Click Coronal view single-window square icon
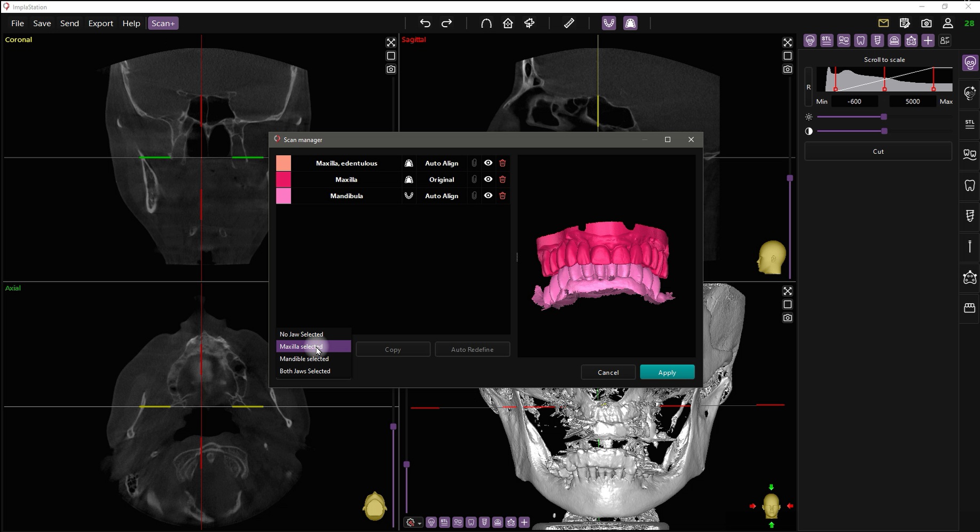980x532 pixels. (x=391, y=56)
